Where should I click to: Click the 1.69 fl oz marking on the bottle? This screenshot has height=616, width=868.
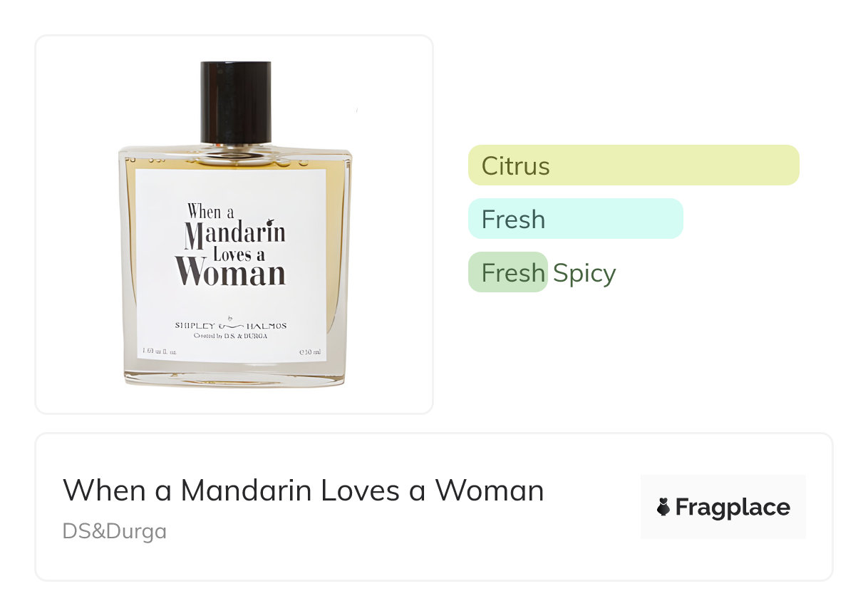(160, 351)
